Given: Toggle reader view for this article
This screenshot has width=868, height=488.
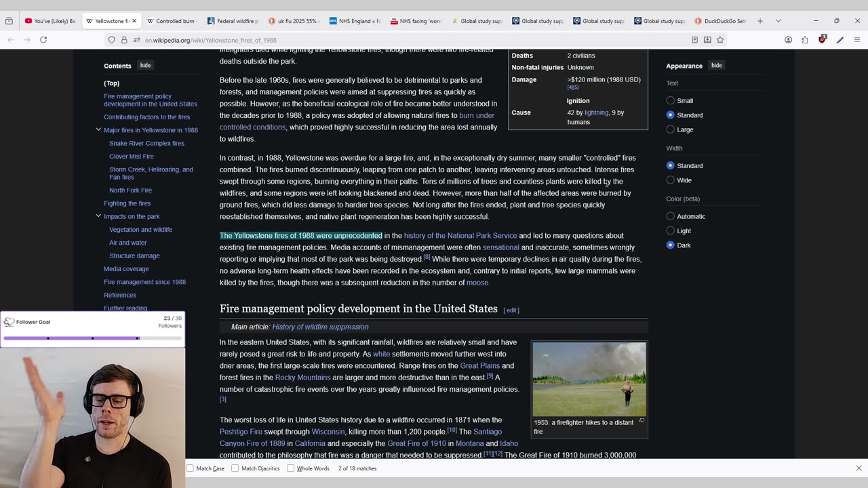Looking at the screenshot, I should pos(694,40).
